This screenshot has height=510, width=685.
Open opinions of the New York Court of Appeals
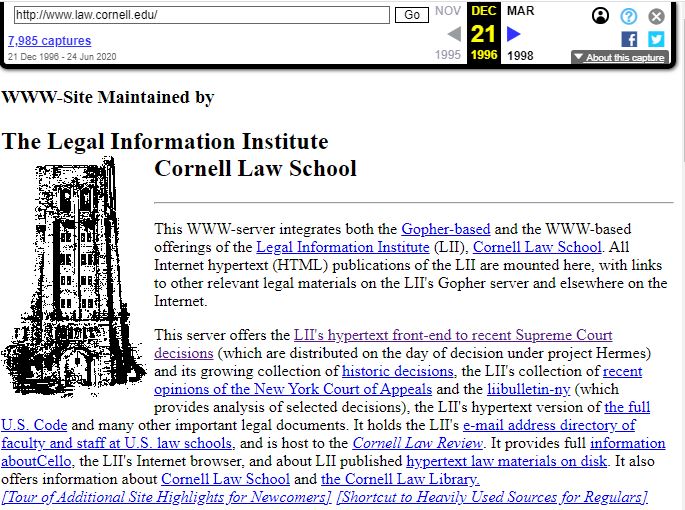click(293, 389)
